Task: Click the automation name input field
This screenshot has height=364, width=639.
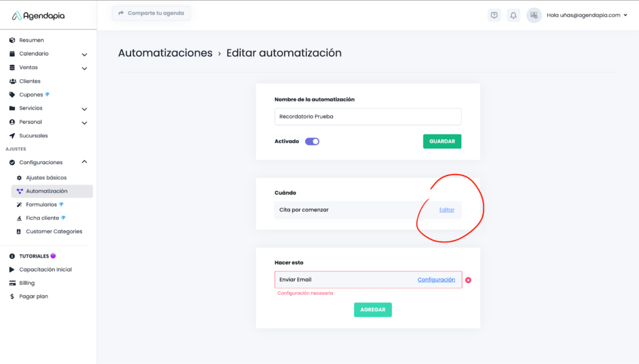Action: coord(368,117)
